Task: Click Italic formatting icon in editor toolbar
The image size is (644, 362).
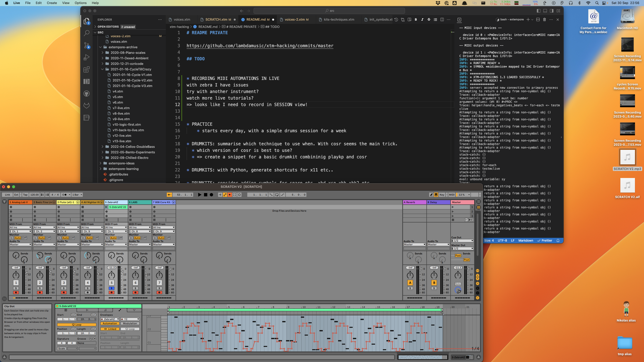Action: click(x=422, y=19)
